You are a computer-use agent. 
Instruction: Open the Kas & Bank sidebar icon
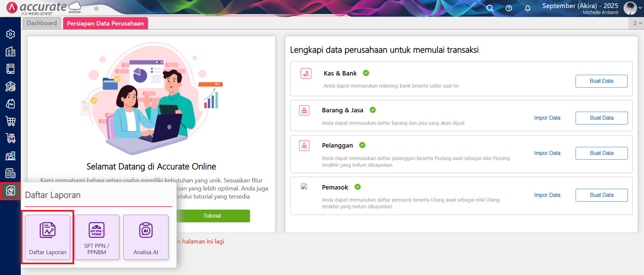[10, 86]
